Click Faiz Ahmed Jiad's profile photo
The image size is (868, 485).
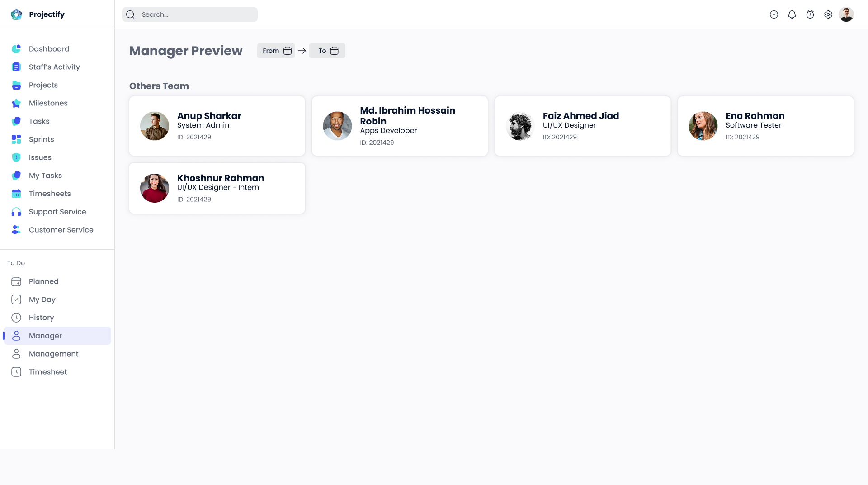click(520, 126)
